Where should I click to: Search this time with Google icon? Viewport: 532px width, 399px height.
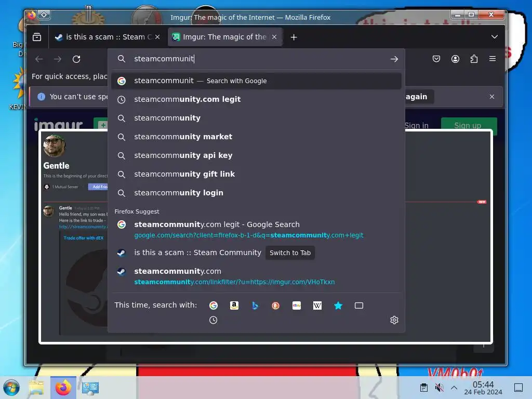click(x=214, y=305)
